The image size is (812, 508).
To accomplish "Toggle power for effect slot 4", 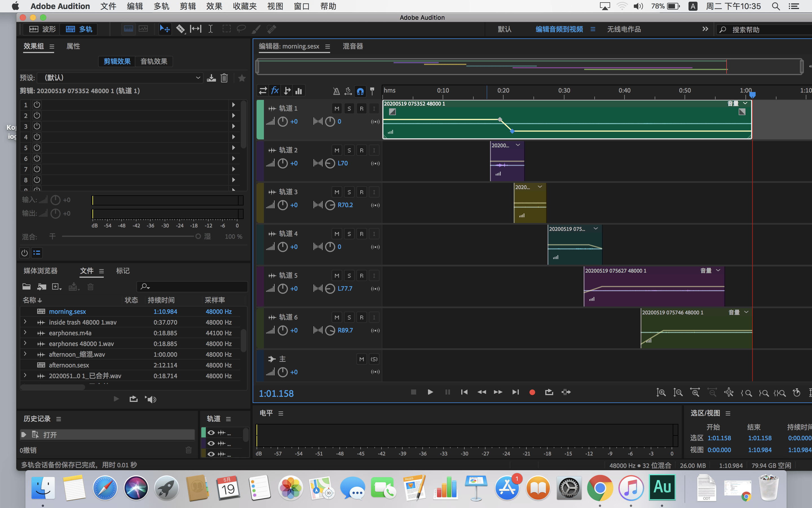I will [x=37, y=137].
